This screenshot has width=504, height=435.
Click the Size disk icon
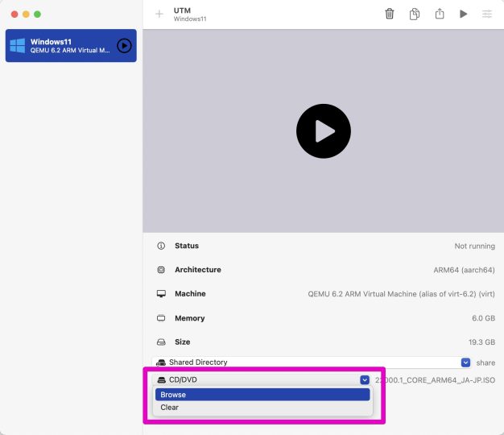tap(161, 342)
